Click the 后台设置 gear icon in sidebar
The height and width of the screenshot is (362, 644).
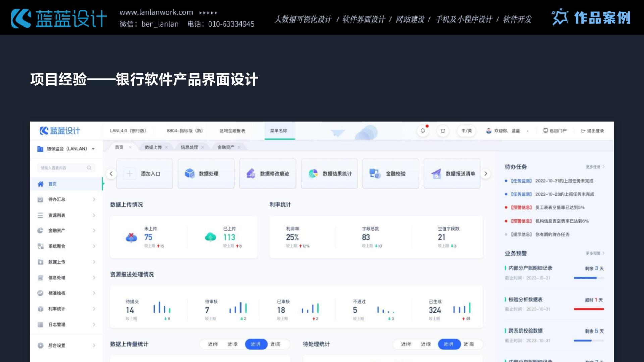point(40,345)
